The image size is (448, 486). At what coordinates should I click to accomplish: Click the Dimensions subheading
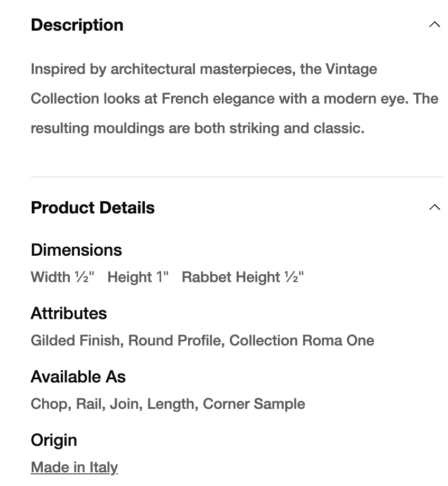coord(76,250)
